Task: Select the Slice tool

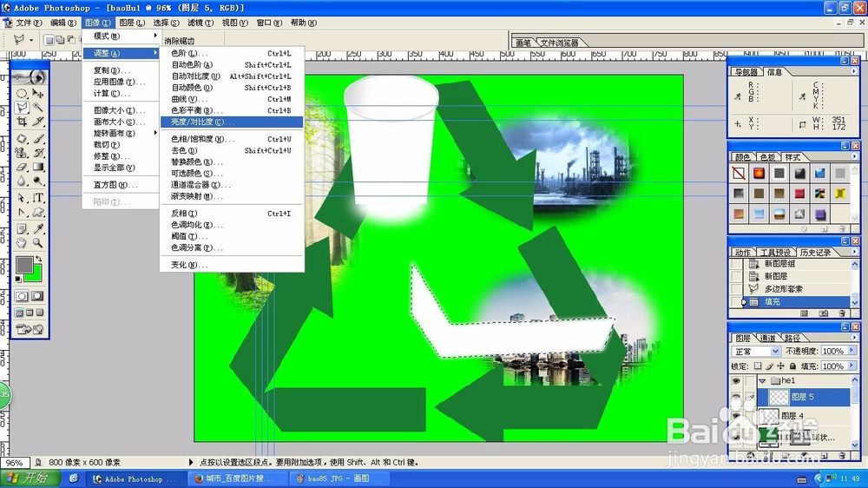Action: [37, 121]
